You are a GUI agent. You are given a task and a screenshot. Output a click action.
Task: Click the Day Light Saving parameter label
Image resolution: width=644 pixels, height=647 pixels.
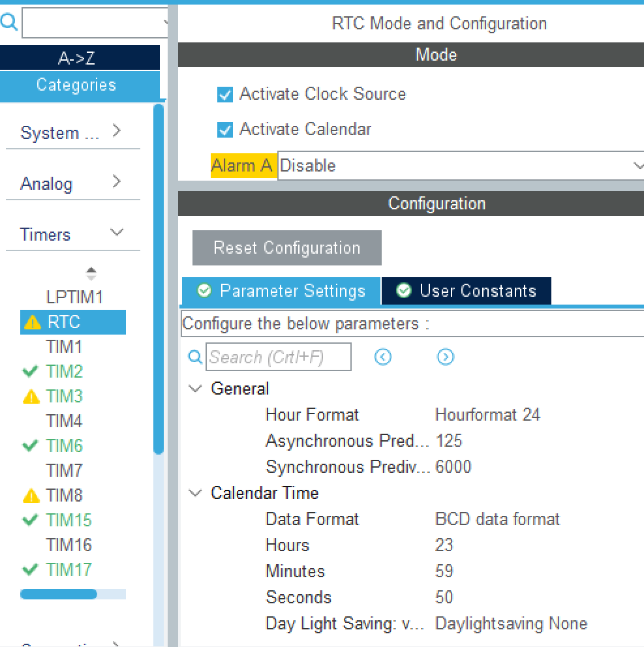click(345, 624)
